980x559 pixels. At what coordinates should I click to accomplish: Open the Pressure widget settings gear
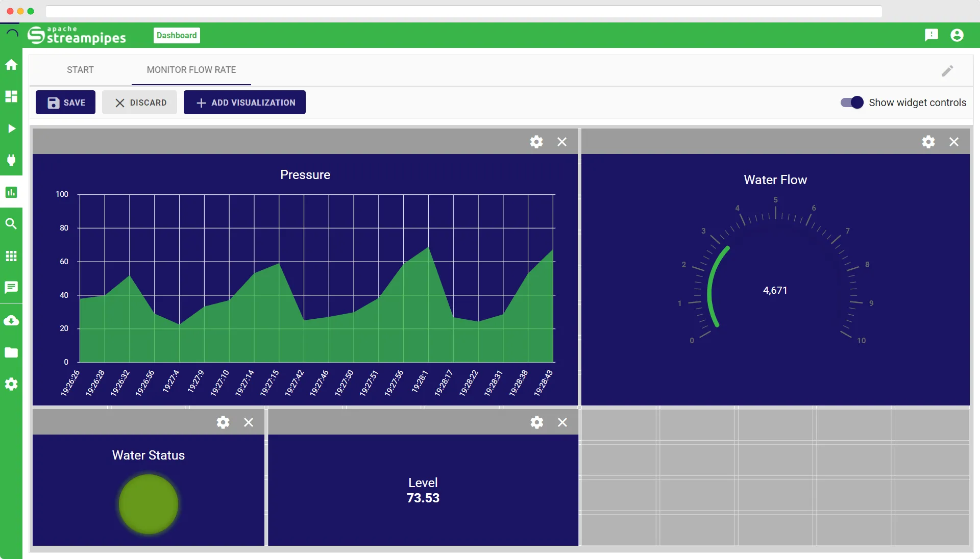click(536, 142)
